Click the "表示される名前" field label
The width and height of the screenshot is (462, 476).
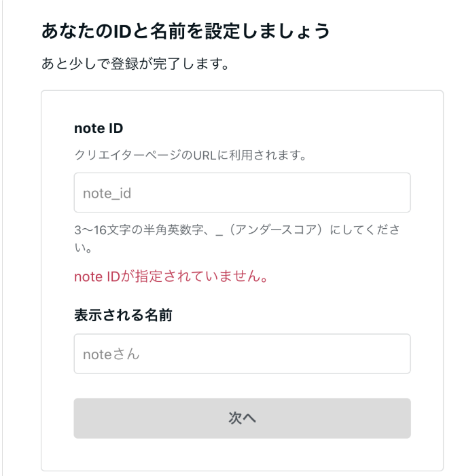[x=126, y=315]
